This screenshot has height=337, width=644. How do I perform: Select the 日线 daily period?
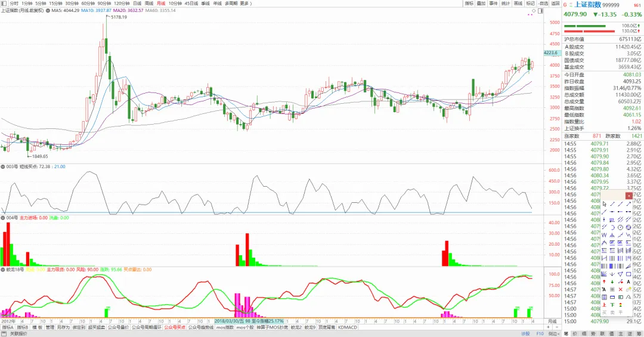tap(137, 4)
